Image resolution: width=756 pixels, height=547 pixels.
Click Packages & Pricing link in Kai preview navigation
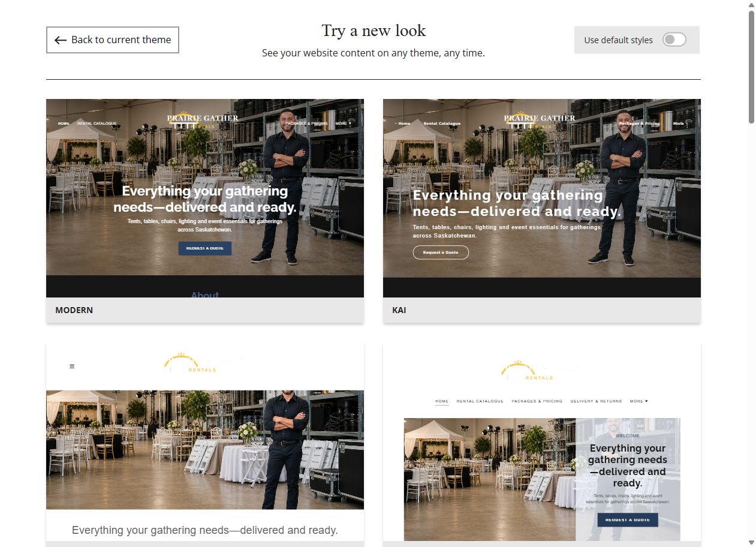(x=639, y=124)
